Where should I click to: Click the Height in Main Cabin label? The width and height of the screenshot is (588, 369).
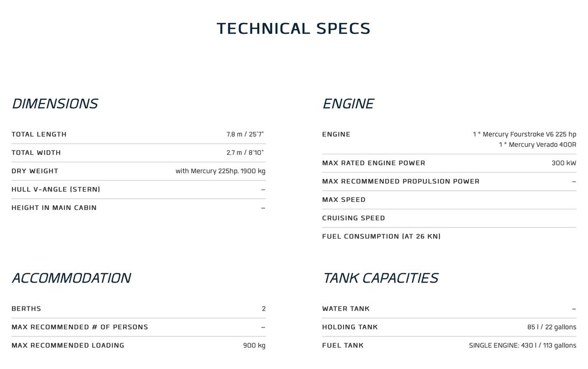[54, 208]
